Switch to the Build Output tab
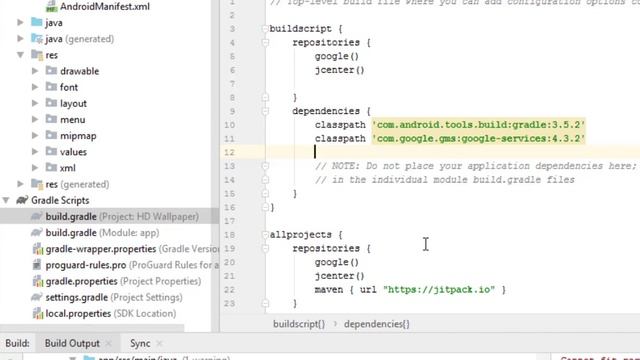The width and height of the screenshot is (640, 360). click(72, 343)
